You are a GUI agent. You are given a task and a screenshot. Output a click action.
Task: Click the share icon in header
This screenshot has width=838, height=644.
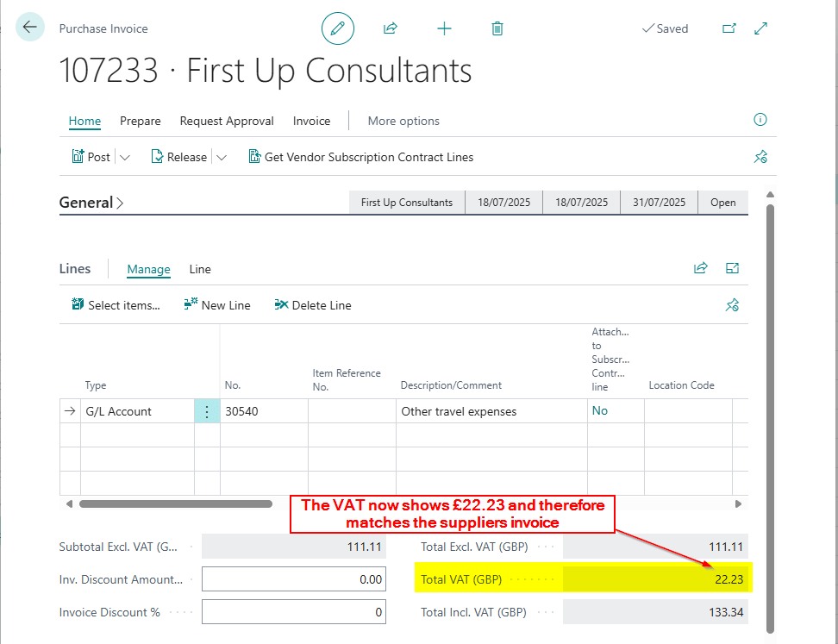391,28
